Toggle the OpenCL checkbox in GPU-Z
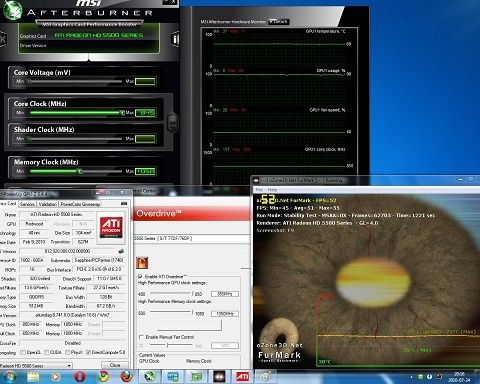The height and width of the screenshot is (384, 480). (x=23, y=352)
